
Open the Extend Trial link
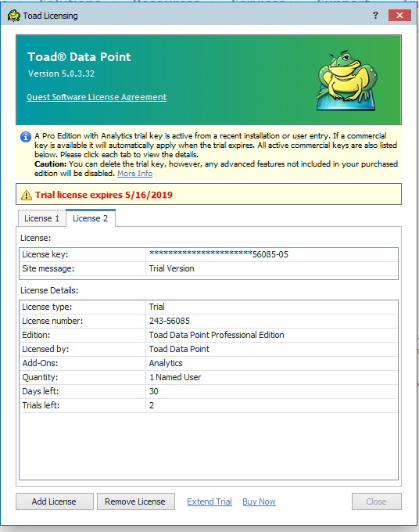pyautogui.click(x=209, y=501)
